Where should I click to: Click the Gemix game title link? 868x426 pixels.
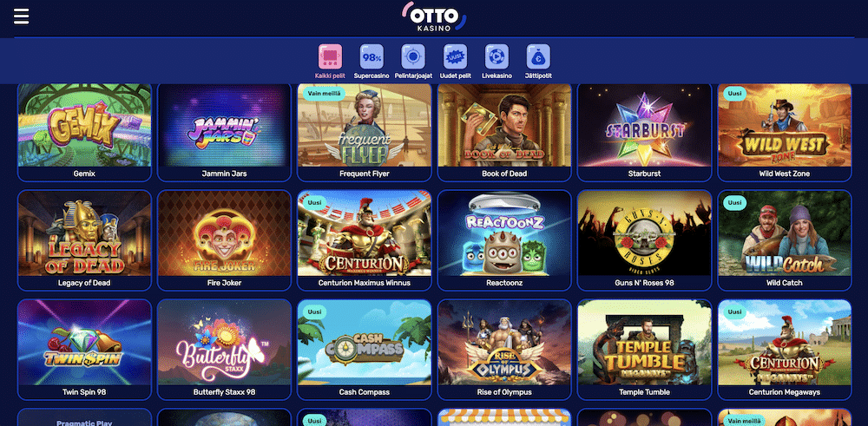84,174
